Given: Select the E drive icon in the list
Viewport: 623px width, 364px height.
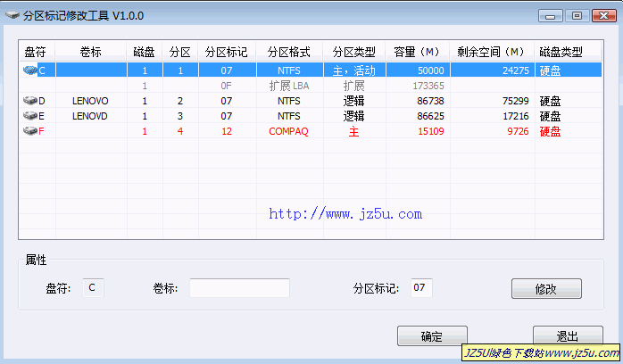Looking at the screenshot, I should point(30,116).
